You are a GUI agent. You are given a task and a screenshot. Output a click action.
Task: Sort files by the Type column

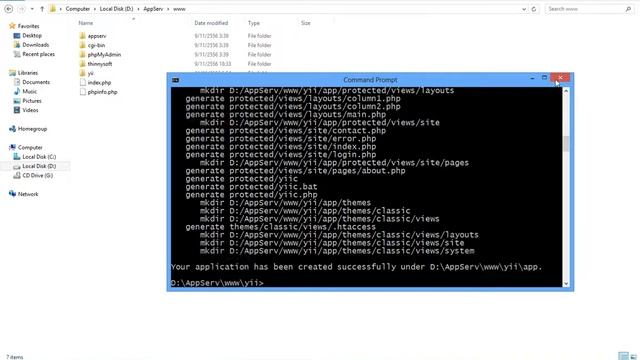253,23
